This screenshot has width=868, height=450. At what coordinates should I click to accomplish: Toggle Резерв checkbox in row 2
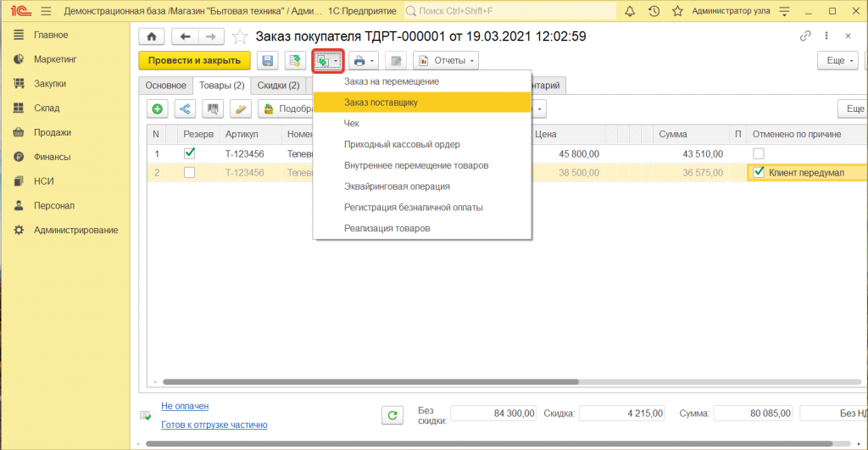point(190,173)
